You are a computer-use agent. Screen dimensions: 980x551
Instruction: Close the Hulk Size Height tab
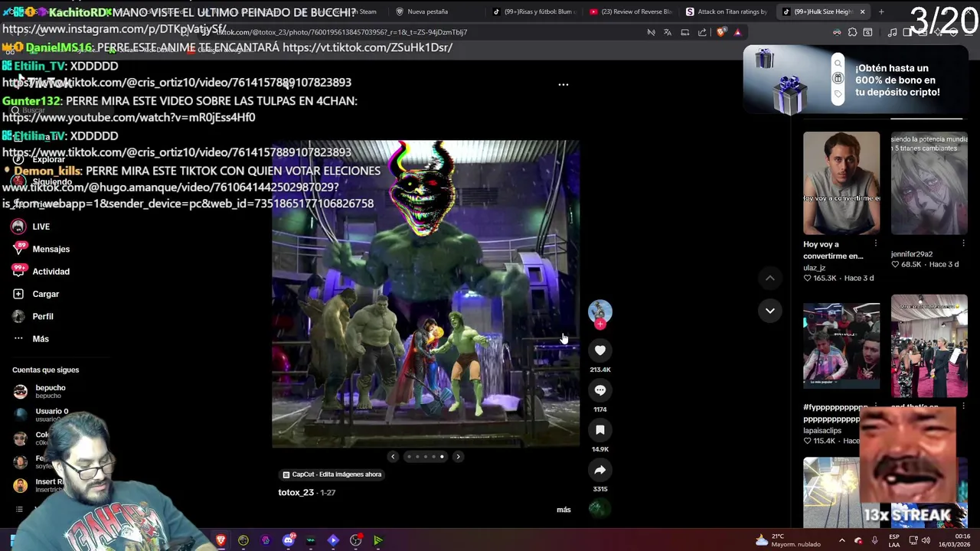862,11
